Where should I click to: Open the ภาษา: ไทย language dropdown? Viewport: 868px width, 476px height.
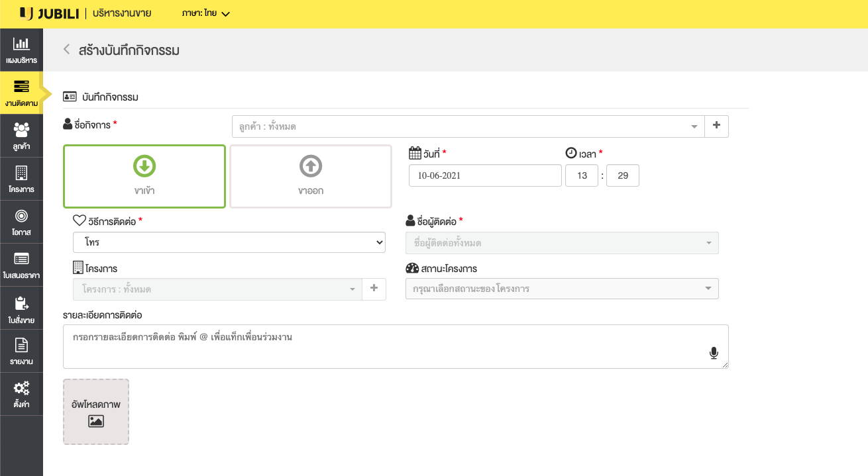205,14
